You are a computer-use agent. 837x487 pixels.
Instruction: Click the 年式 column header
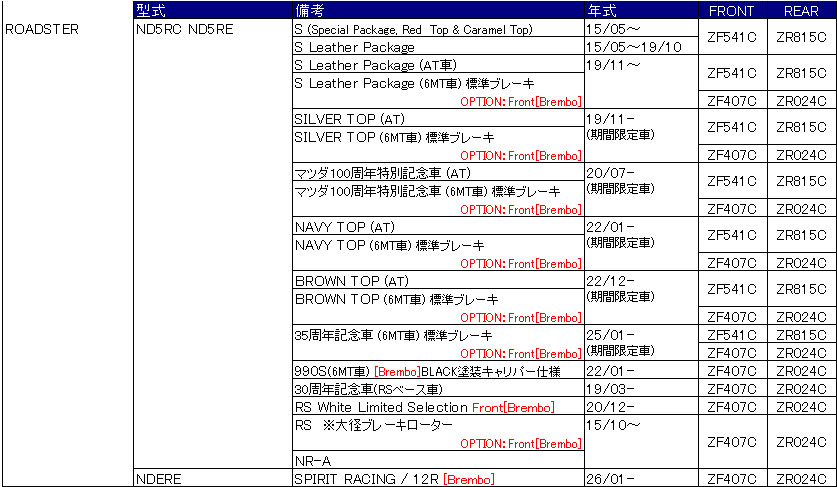pyautogui.click(x=603, y=10)
